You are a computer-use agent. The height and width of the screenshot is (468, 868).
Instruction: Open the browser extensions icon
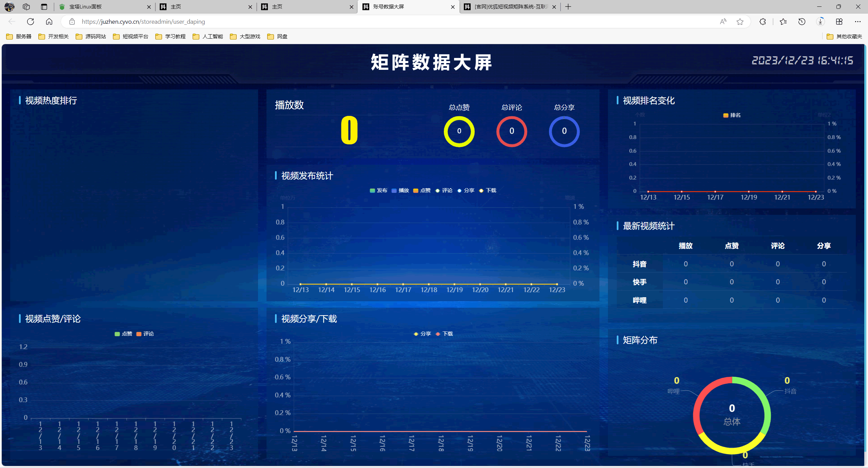coord(763,22)
